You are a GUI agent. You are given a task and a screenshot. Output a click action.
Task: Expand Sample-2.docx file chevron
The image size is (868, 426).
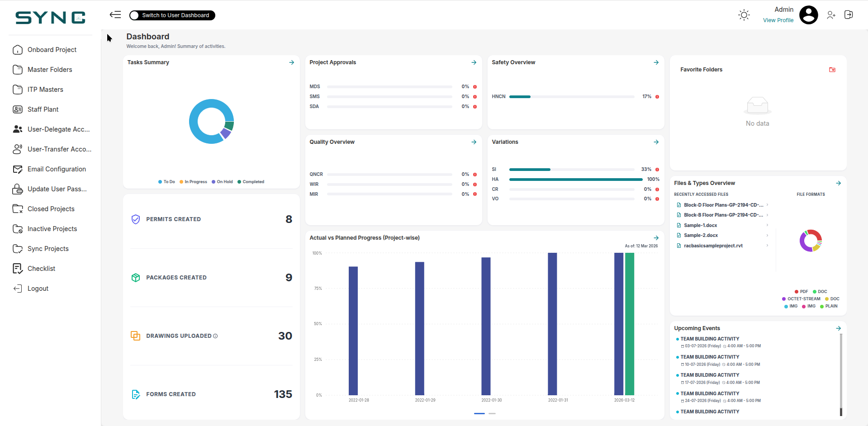coord(767,235)
